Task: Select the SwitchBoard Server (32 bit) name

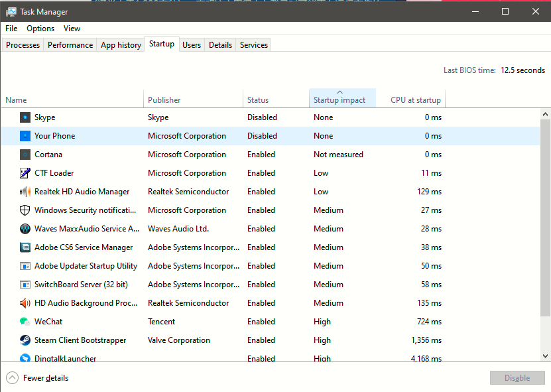Action: coord(81,285)
